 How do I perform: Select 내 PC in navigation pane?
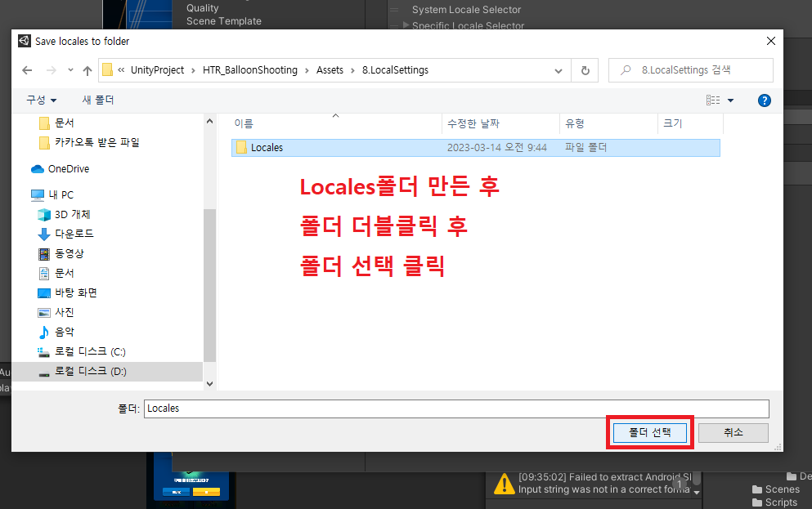[52, 195]
